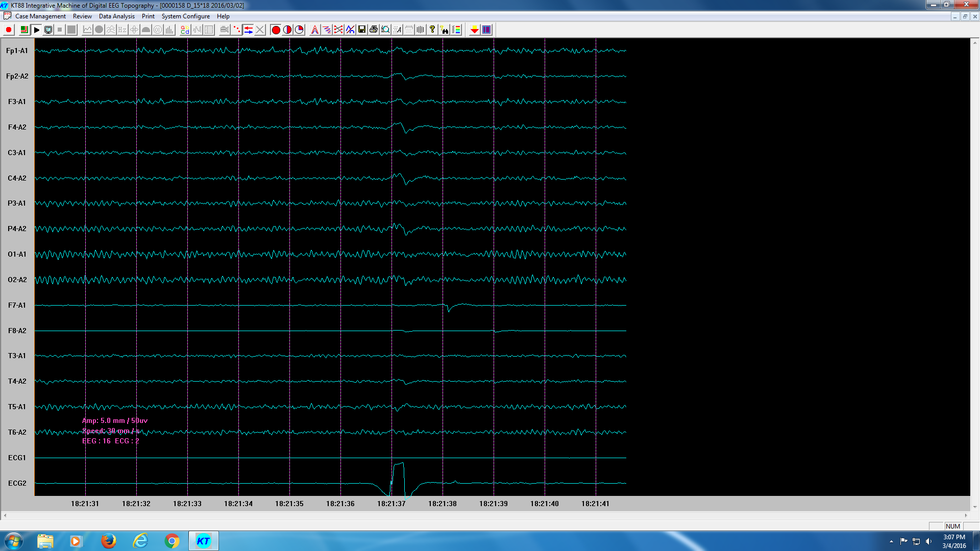Viewport: 980px width, 551px height.
Task: Click the floppy disk save icon
Action: pyautogui.click(x=362, y=30)
